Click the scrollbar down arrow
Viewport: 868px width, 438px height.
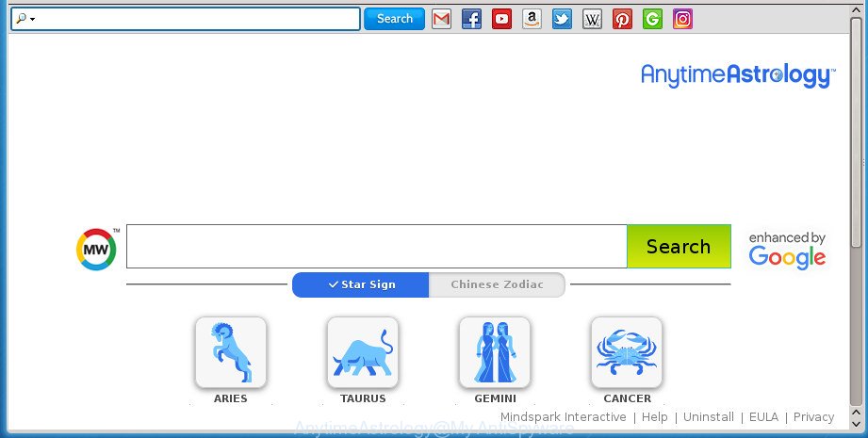click(856, 426)
